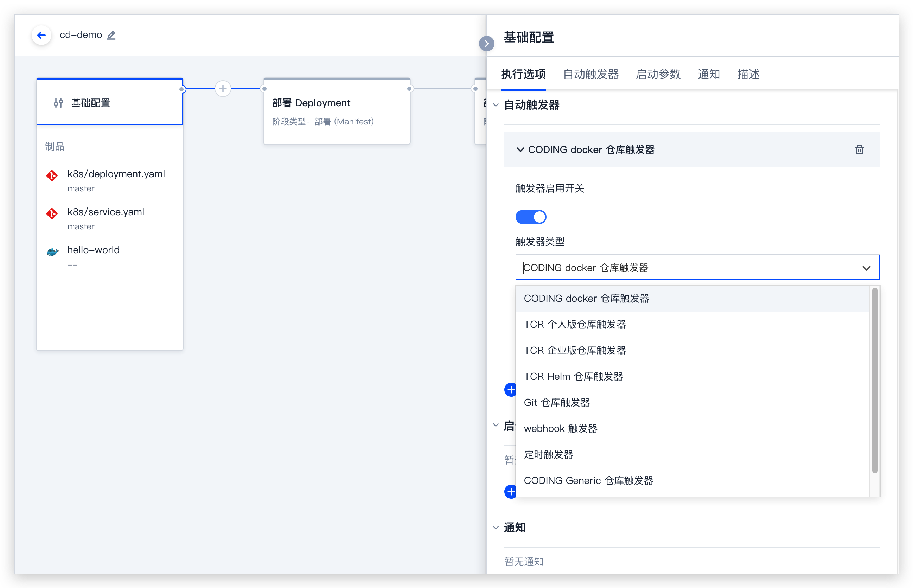Collapse the 通知 section chevron
913x588 pixels.
coord(496,528)
